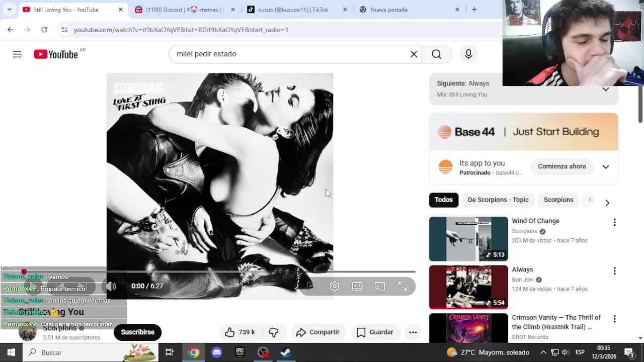Enter full screen mode on the player
Viewport: 644px width, 362px height.
pyautogui.click(x=403, y=286)
